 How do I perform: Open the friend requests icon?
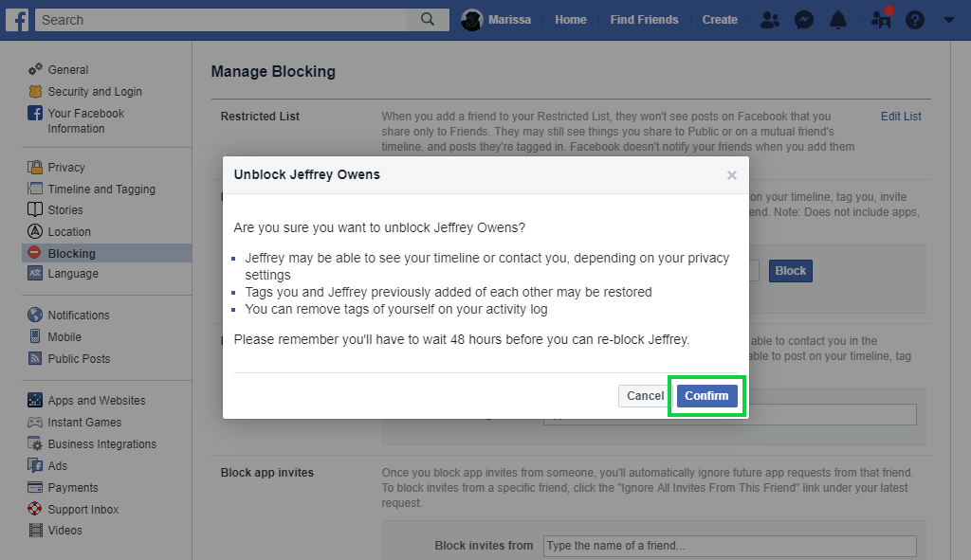[770, 20]
